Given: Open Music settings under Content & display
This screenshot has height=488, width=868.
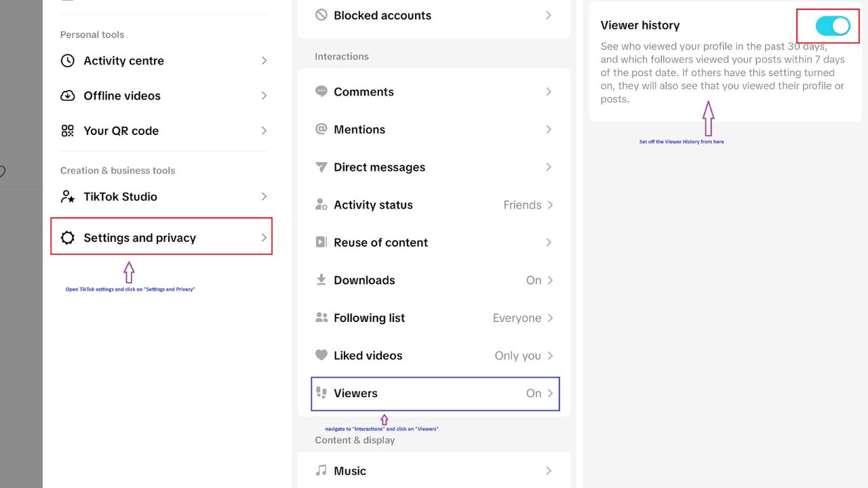Looking at the screenshot, I should (x=434, y=470).
